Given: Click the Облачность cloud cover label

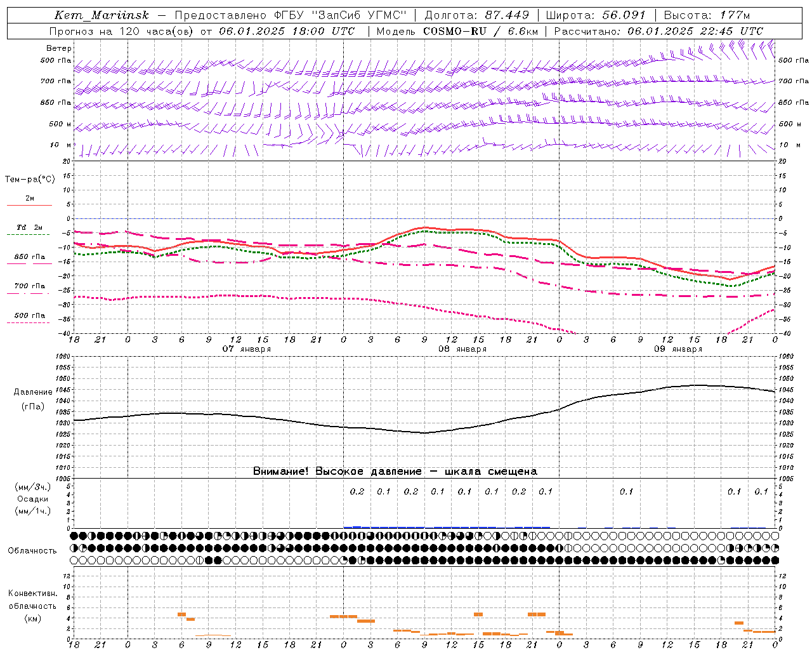Looking at the screenshot, I should click(x=32, y=550).
